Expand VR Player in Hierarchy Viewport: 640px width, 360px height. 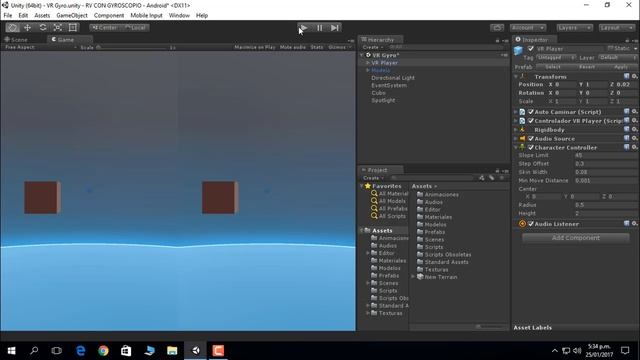click(x=368, y=63)
